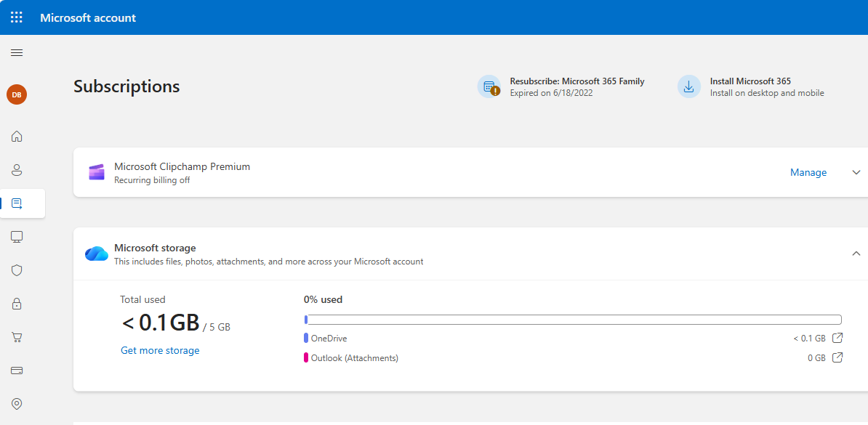Click the Install Microsoft 365 download icon
Image resolution: width=868 pixels, height=425 pixels.
(689, 86)
